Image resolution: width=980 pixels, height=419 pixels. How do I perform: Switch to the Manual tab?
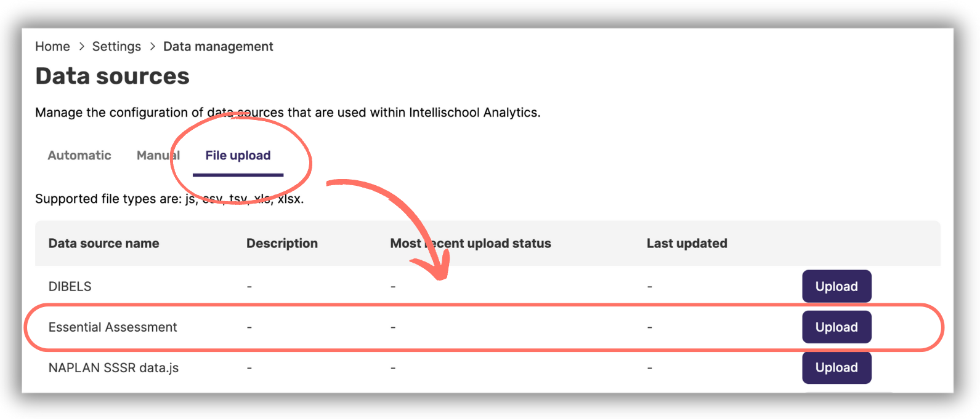(158, 155)
